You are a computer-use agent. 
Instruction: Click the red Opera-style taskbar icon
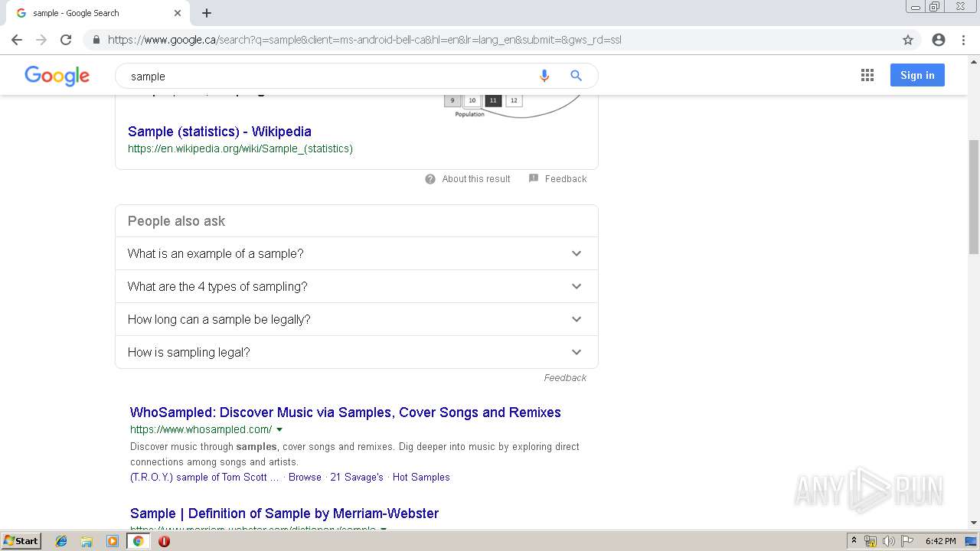click(164, 541)
